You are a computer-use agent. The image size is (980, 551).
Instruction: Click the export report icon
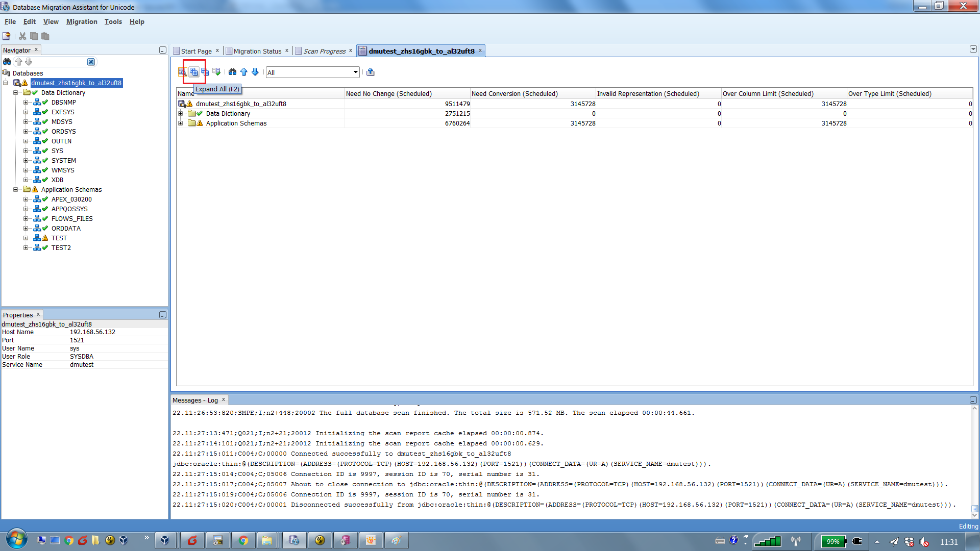coord(371,72)
